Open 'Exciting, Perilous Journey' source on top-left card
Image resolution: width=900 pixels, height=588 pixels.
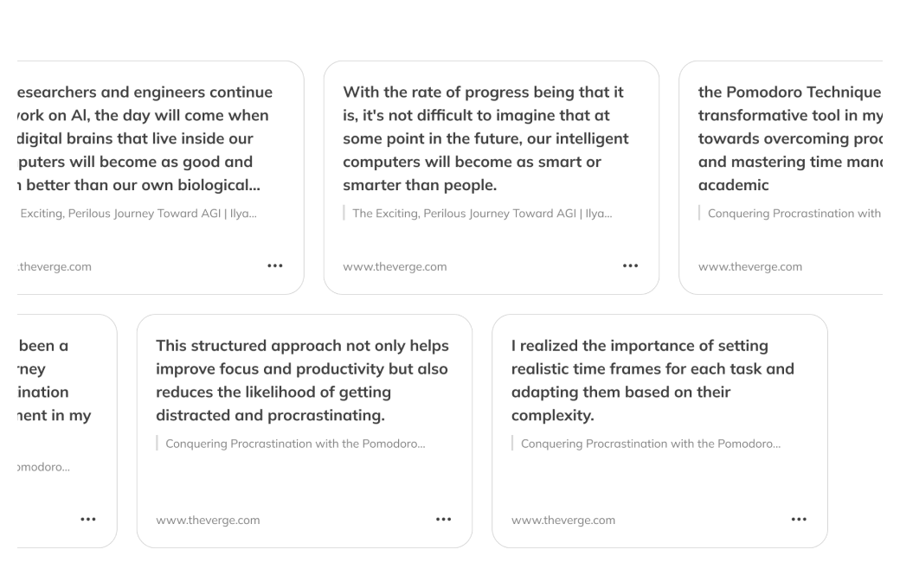coord(138,213)
